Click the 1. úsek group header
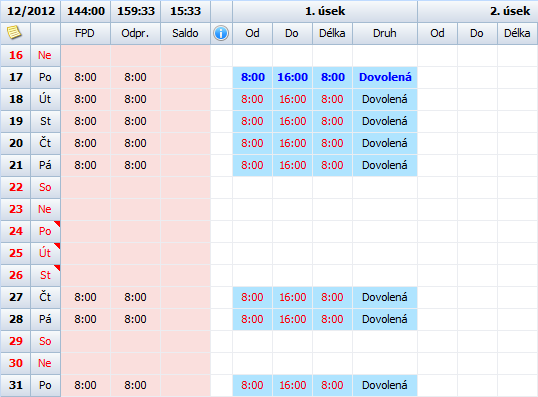The width and height of the screenshot is (538, 397). pos(325,11)
